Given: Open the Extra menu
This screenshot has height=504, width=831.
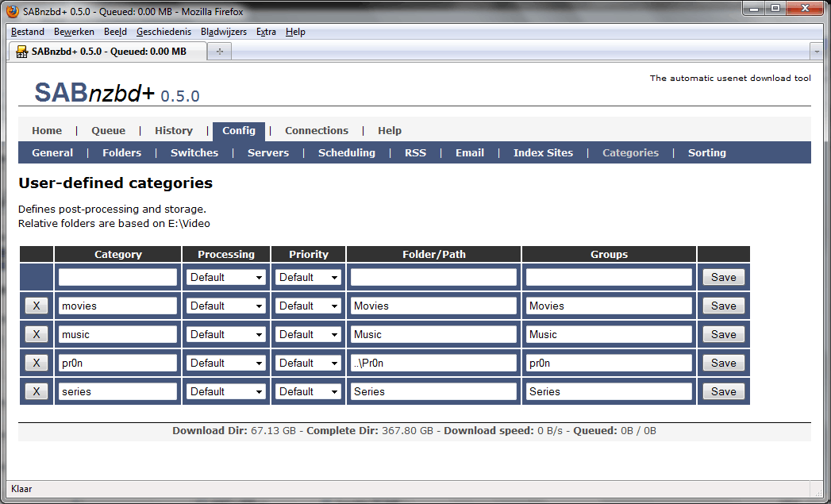Looking at the screenshot, I should 266,32.
